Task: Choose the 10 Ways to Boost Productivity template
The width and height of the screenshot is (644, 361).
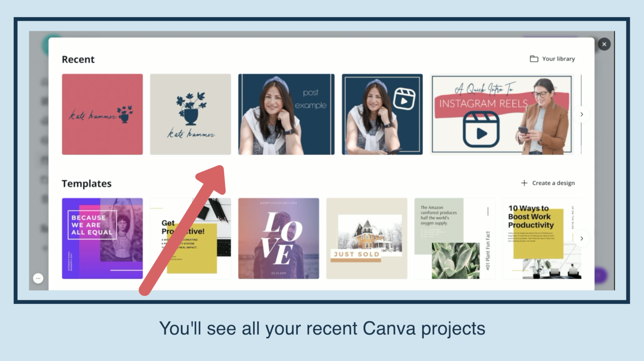Action: coord(542,238)
